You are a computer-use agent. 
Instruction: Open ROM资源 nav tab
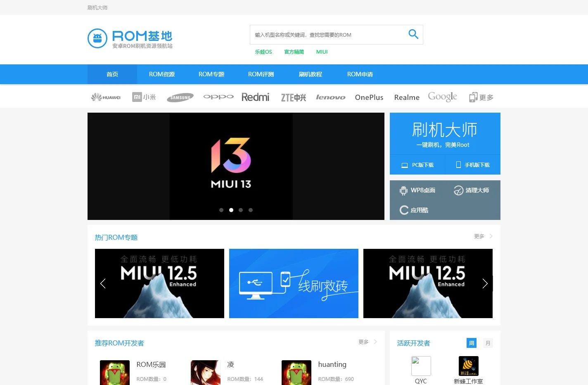pyautogui.click(x=162, y=74)
